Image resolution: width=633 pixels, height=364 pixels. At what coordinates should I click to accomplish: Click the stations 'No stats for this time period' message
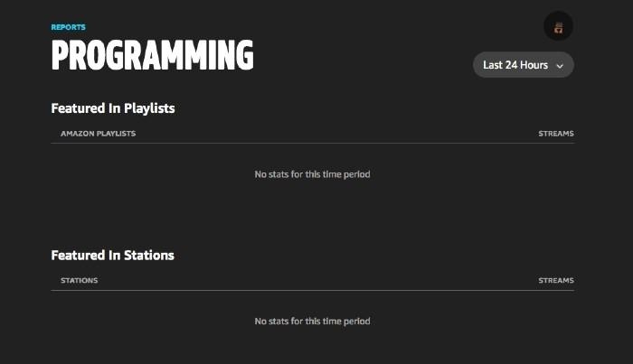(x=312, y=322)
